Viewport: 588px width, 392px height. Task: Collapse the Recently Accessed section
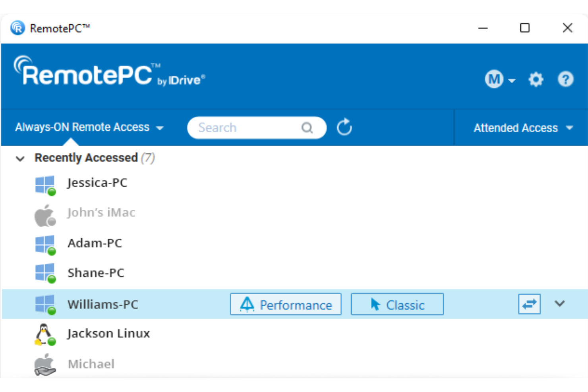pos(19,158)
